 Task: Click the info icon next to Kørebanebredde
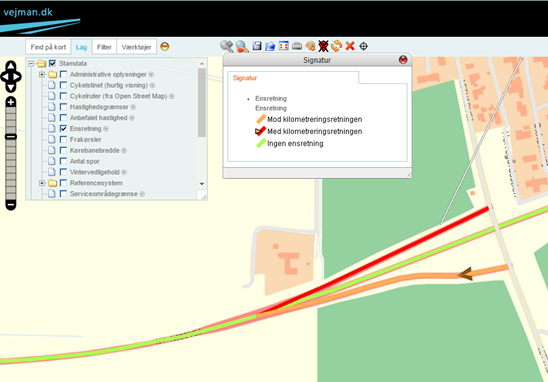point(124,151)
